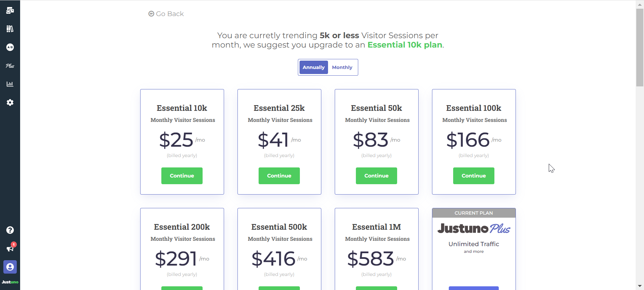Image resolution: width=644 pixels, height=290 pixels.
Task: Click Go Back link at the top
Action: click(x=166, y=14)
